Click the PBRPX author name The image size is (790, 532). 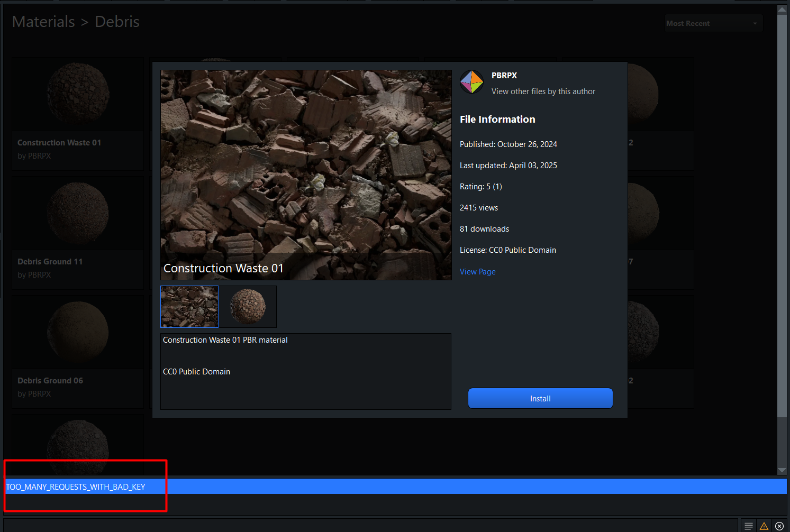504,76
